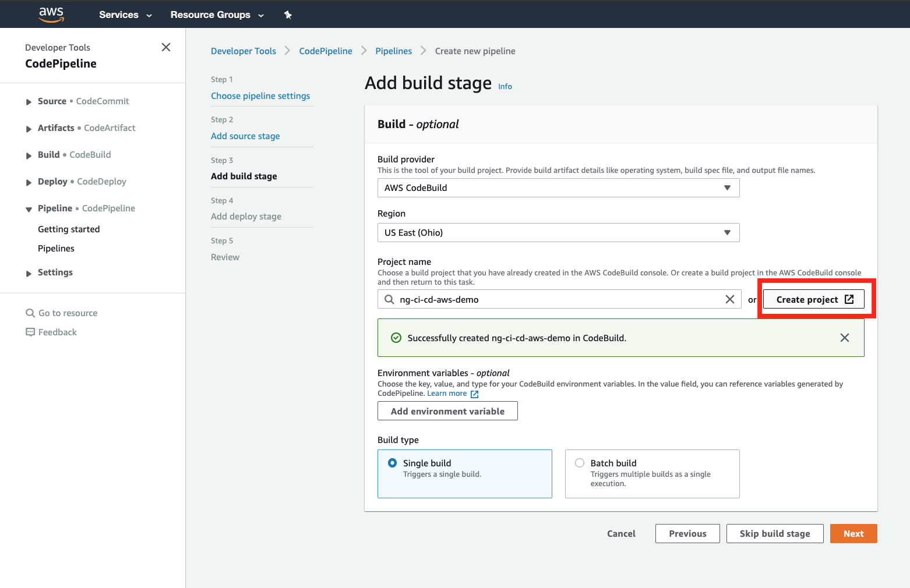This screenshot has width=910, height=588.
Task: Open the Build provider dropdown
Action: coord(559,188)
